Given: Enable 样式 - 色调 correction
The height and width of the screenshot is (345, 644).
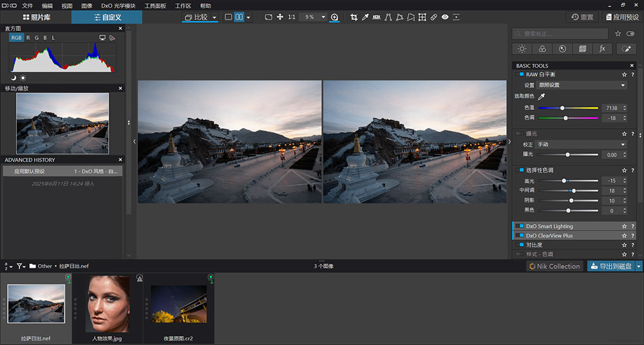Looking at the screenshot, I should 520,254.
